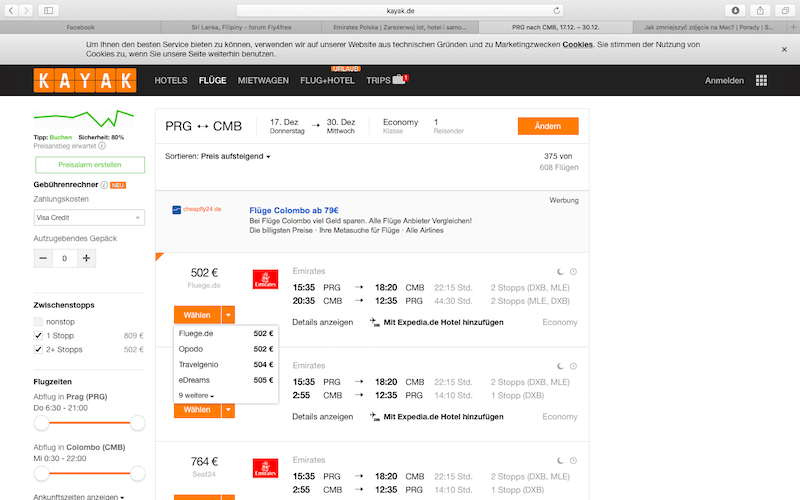Image resolution: width=800 pixels, height=500 pixels.
Task: Open the Safari downloads icon
Action: coord(735,10)
